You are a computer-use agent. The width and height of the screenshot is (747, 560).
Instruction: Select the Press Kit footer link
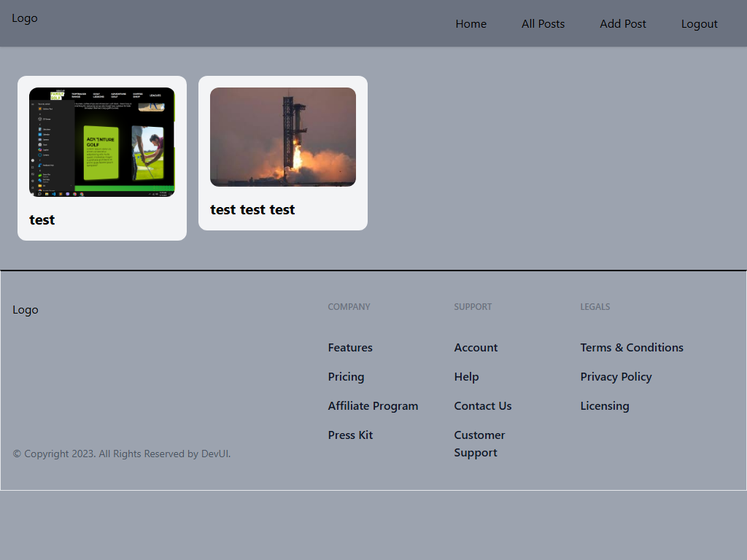[350, 435]
